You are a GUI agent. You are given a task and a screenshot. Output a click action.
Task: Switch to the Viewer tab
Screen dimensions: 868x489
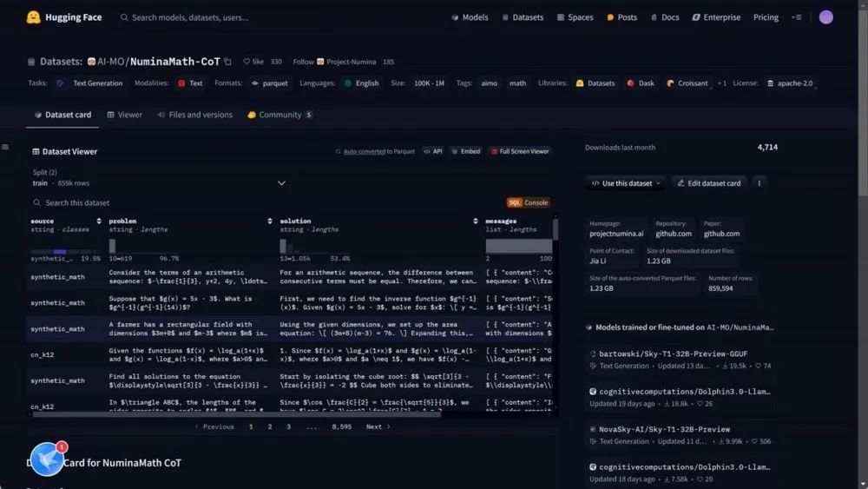tap(124, 115)
